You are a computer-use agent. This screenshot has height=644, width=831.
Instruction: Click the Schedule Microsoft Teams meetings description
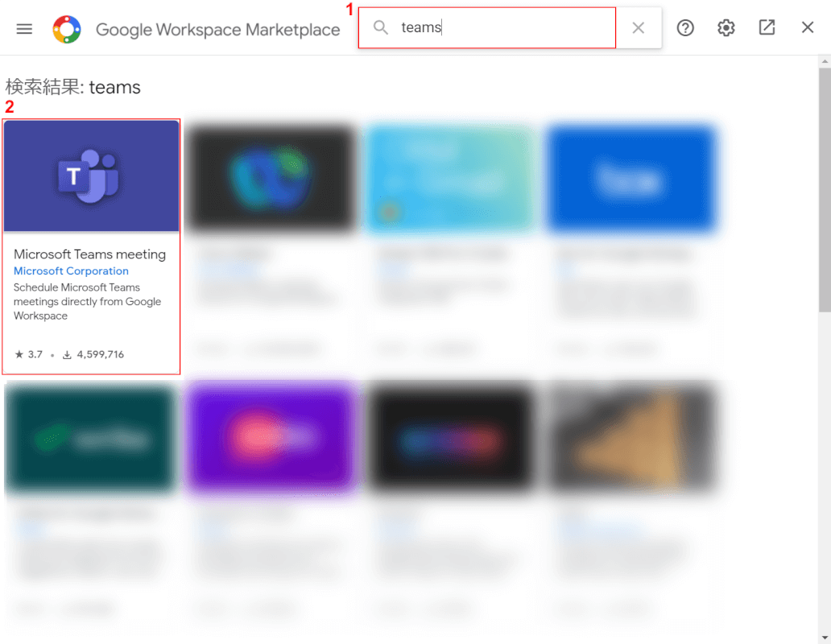pyautogui.click(x=88, y=301)
